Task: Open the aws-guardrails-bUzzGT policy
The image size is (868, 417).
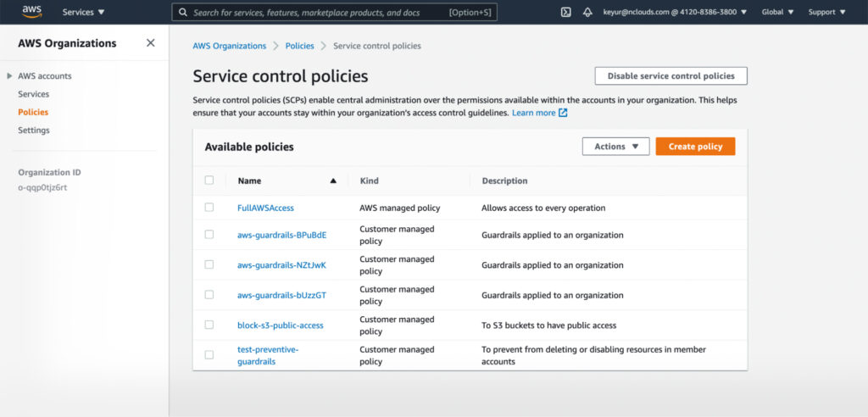Action: point(281,295)
